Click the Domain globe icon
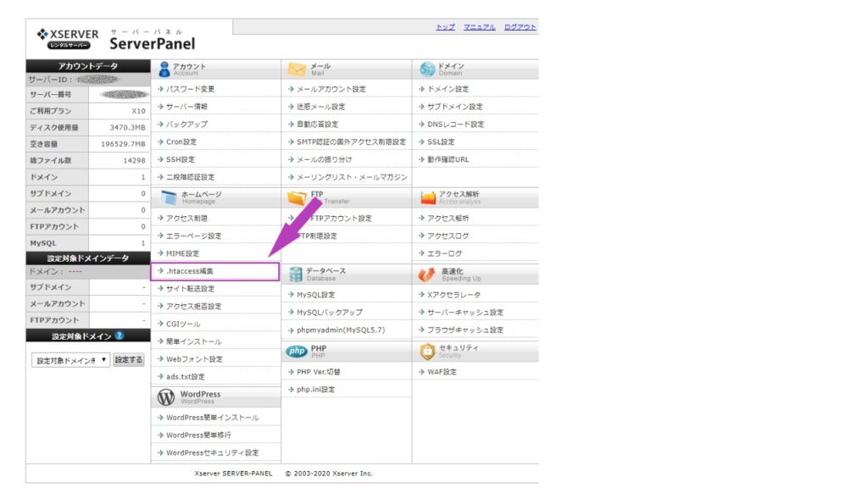Screen dimensions: 868x488 tap(427, 69)
